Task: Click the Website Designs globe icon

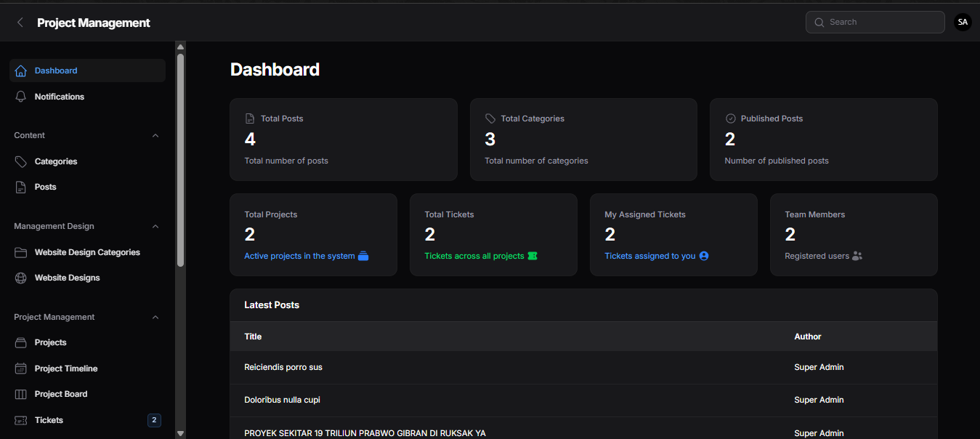Action: pyautogui.click(x=20, y=278)
